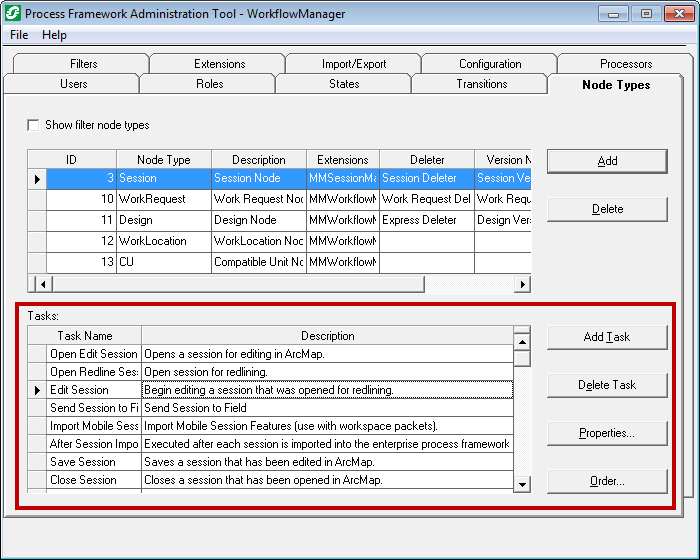Click the row selector beside Session node

point(37,179)
